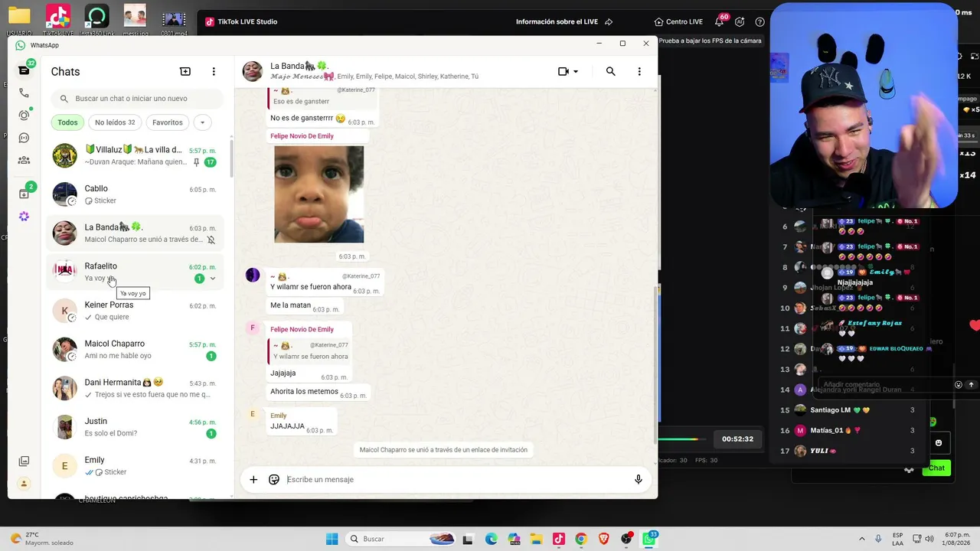Open the emoji picker in message bar

coord(274,480)
